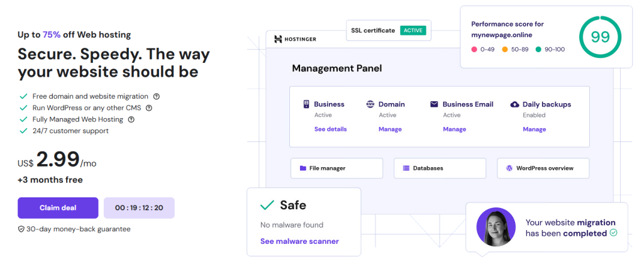
Task: Click the green 90-100 legend dot
Action: pyautogui.click(x=538, y=49)
